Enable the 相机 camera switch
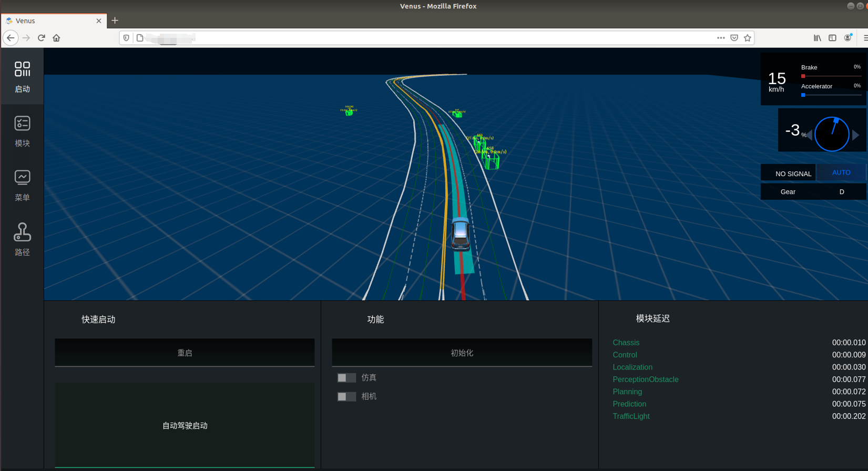Screen dimensions: 868x471 (x=346, y=396)
